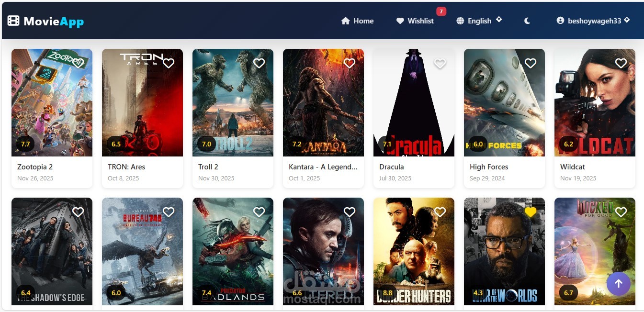Open the beshoywageh33 user menu

[593, 21]
